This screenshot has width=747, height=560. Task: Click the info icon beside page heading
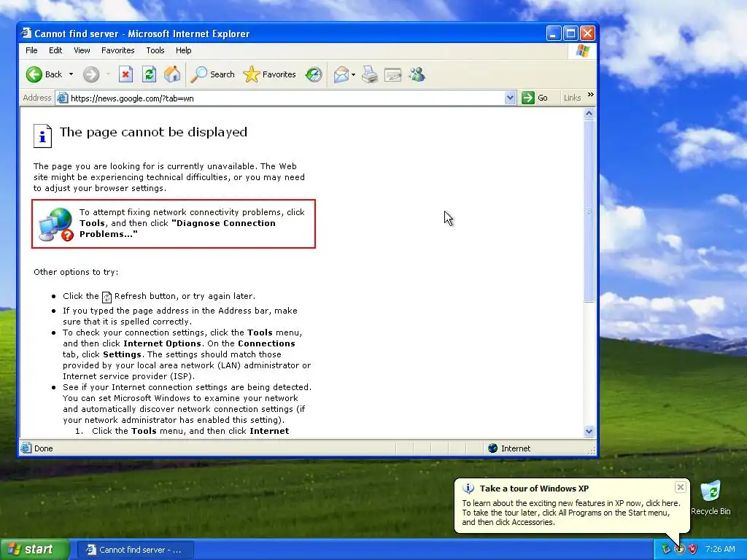tap(42, 136)
